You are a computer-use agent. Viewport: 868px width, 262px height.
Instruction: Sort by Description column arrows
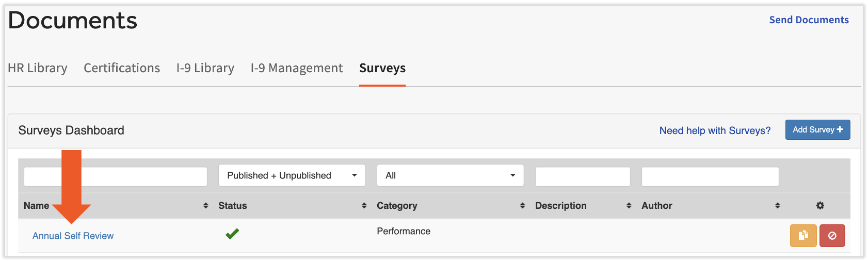tap(629, 206)
